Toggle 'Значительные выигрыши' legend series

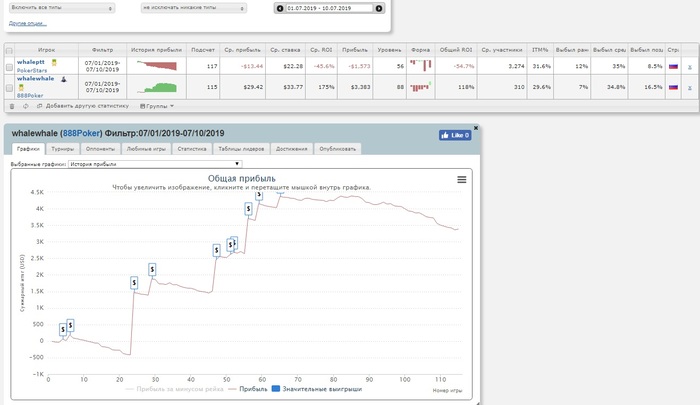point(317,389)
